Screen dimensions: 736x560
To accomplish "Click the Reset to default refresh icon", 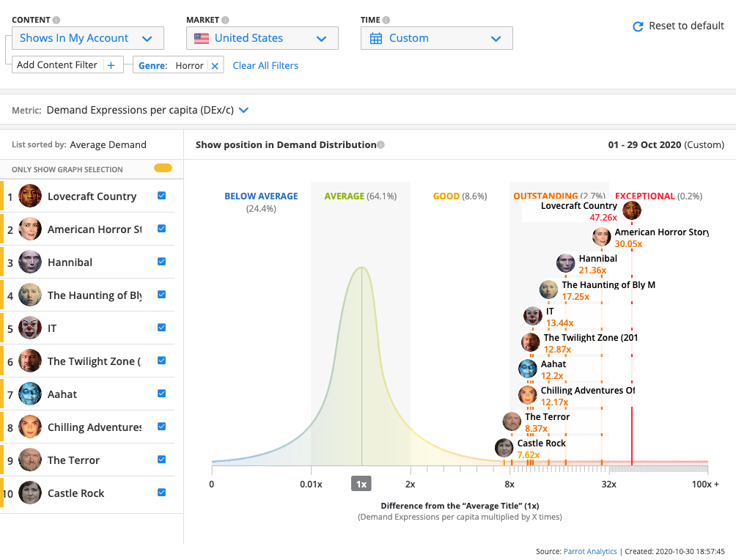I will click(638, 26).
